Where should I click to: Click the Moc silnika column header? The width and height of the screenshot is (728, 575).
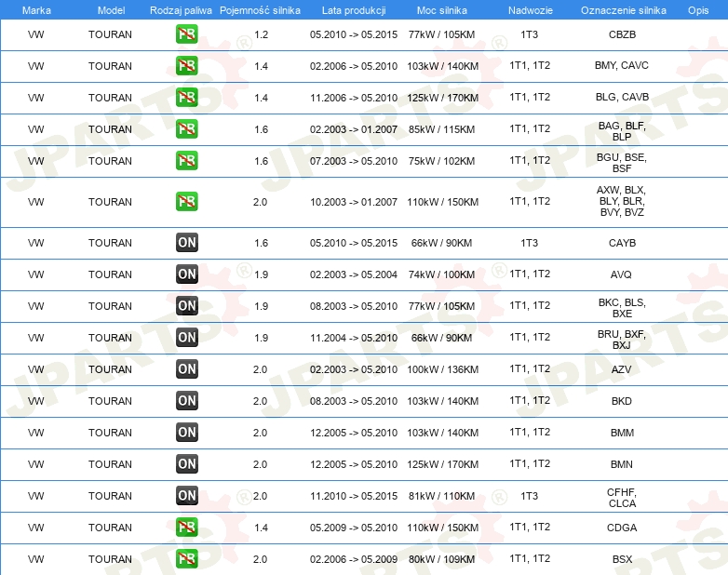coord(442,10)
